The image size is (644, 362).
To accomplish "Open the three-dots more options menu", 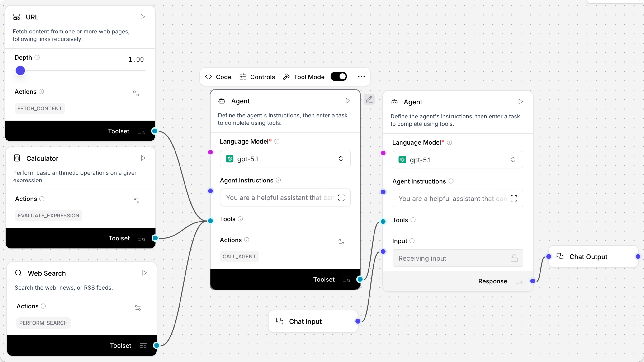I will coord(361,77).
